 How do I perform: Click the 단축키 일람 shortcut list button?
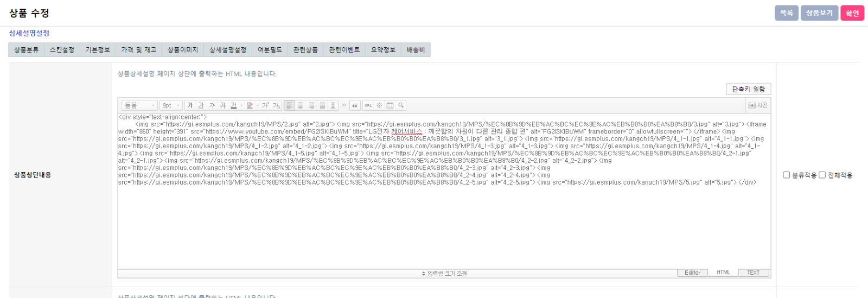[x=748, y=89]
